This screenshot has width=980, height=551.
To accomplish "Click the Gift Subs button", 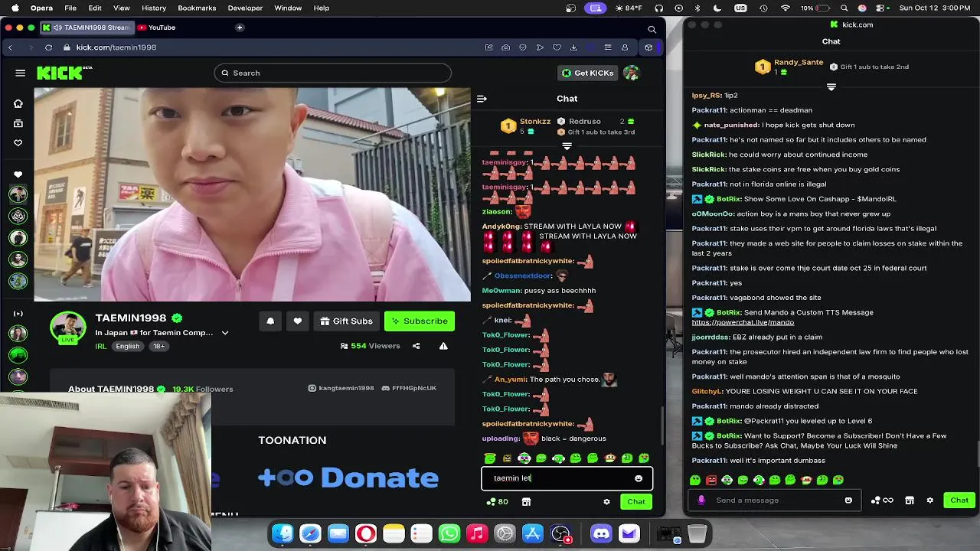I will [x=347, y=321].
